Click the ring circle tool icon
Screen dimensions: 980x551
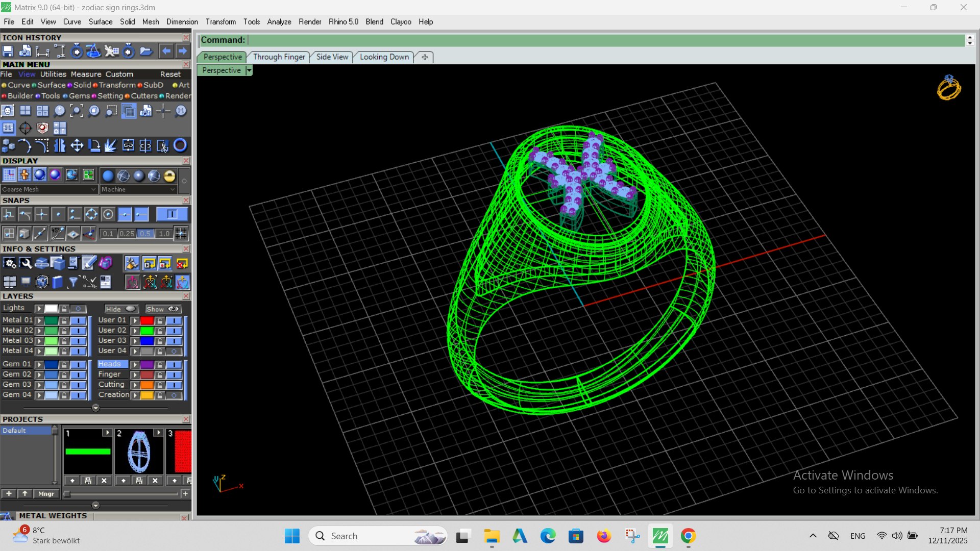(x=180, y=146)
